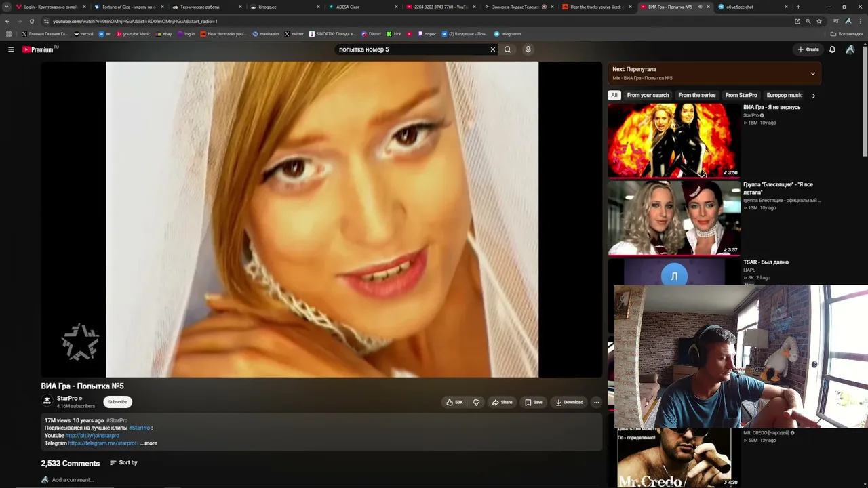Screen dimensions: 868x488
Task: Clear the search query with the X
Action: [493, 49]
